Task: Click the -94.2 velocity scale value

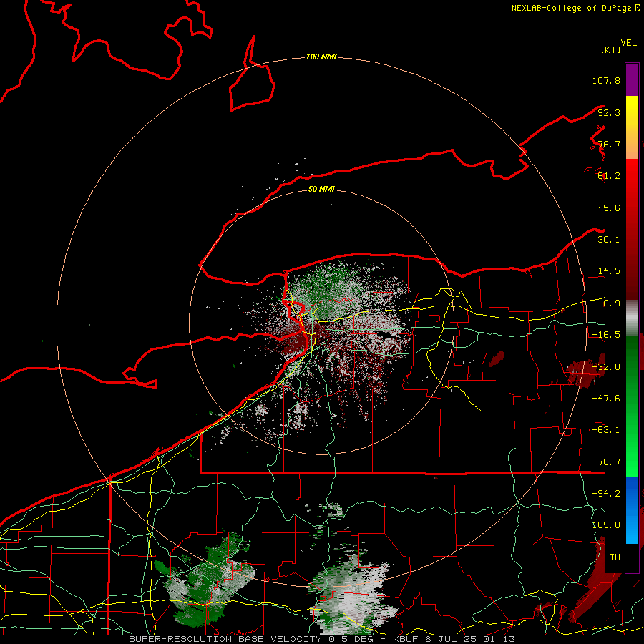Action: click(606, 493)
